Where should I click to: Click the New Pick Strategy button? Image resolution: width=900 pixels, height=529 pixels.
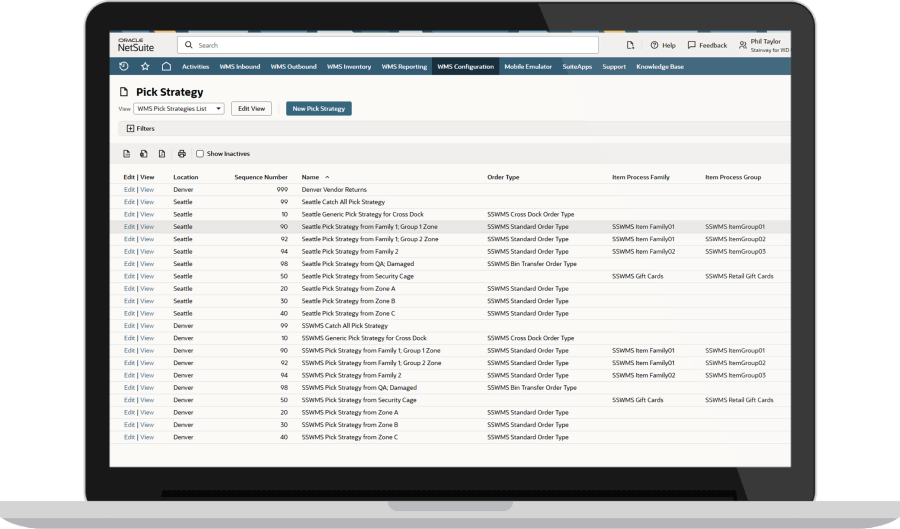click(318, 108)
